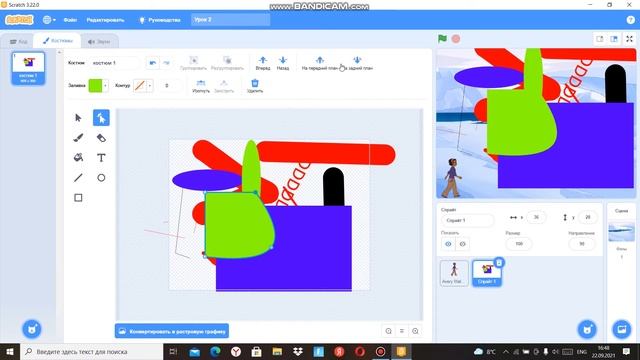The image size is (640, 360).
Task: Reset the paint canvas zoom
Action: pyautogui.click(x=402, y=331)
